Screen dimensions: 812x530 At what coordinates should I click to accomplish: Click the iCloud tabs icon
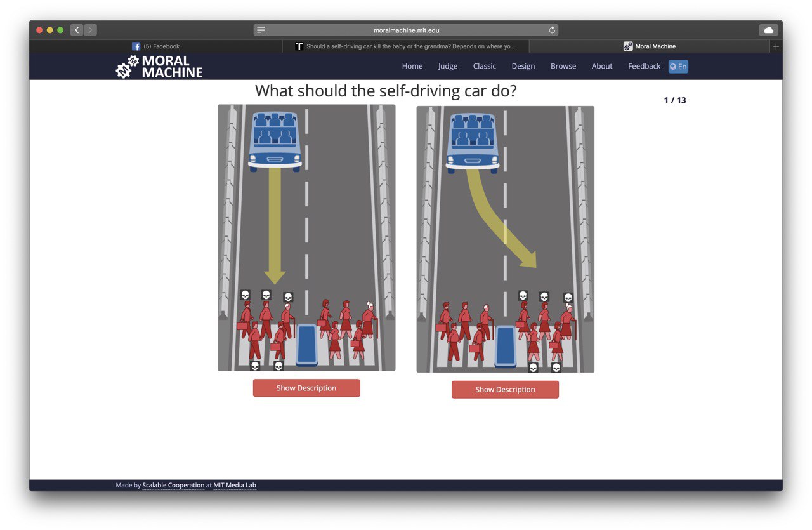(768, 30)
